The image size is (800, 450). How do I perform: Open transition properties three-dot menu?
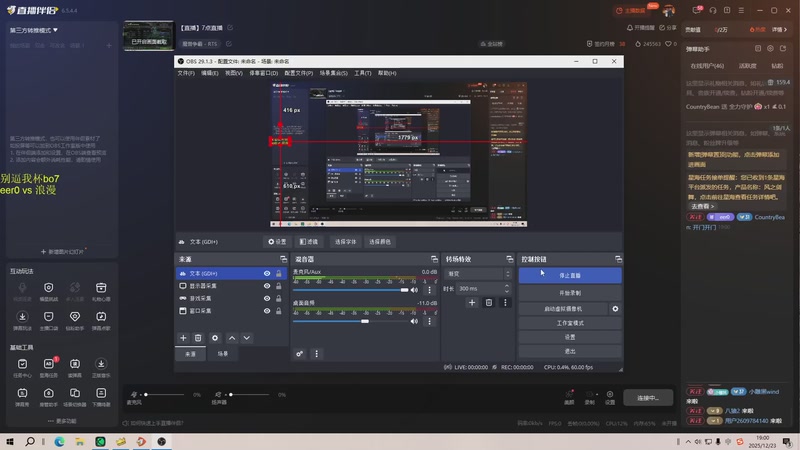click(x=505, y=303)
